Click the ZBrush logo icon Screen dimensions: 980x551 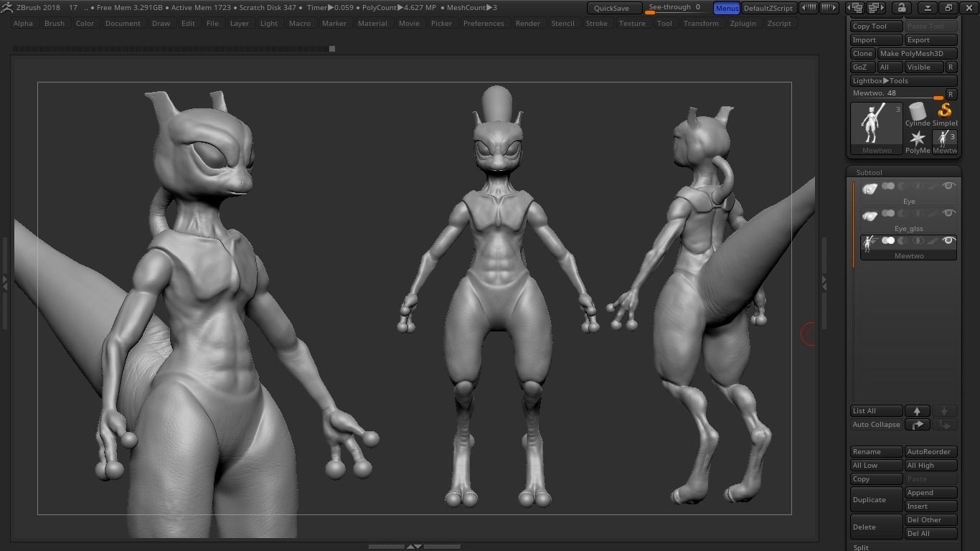click(6, 7)
